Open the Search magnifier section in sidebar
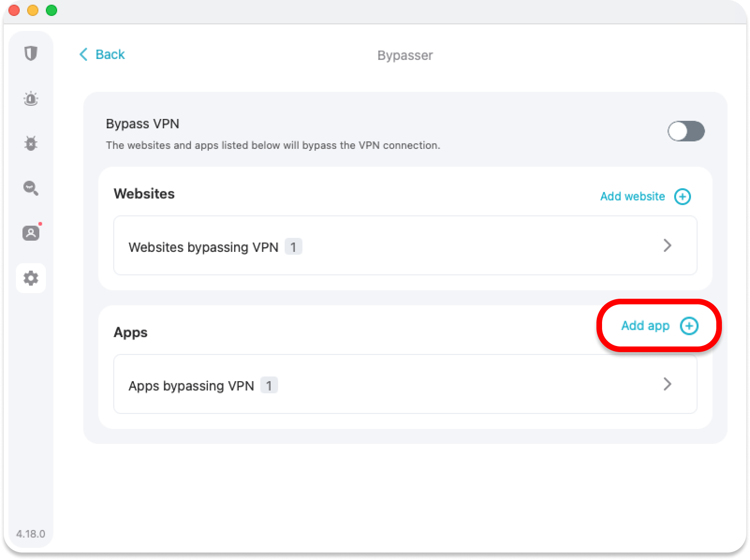Image resolution: width=750 pixels, height=560 pixels. pyautogui.click(x=31, y=188)
